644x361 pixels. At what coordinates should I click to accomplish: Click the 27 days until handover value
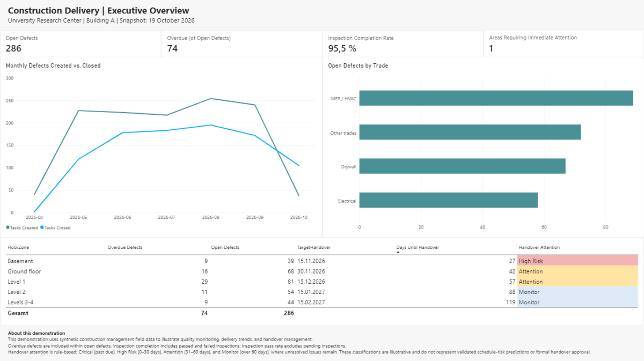point(512,261)
